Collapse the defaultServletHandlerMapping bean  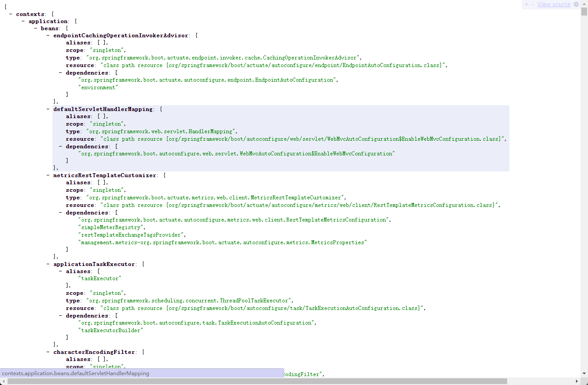point(48,109)
